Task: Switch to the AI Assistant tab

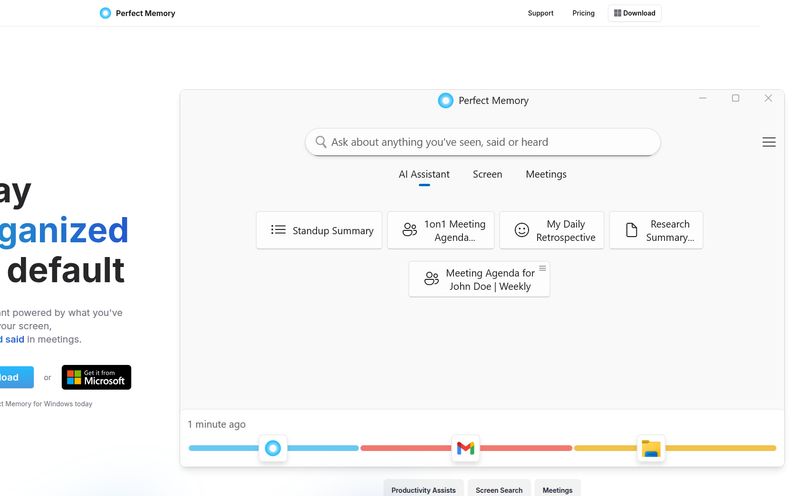Action: (424, 175)
